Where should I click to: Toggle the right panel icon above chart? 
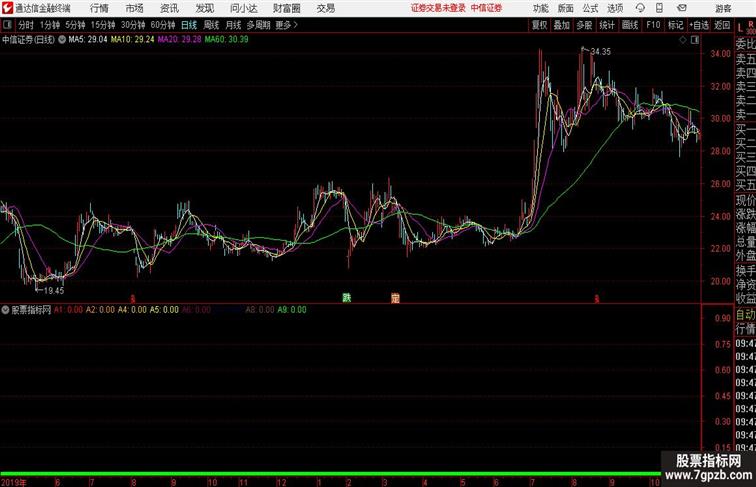click(x=695, y=40)
